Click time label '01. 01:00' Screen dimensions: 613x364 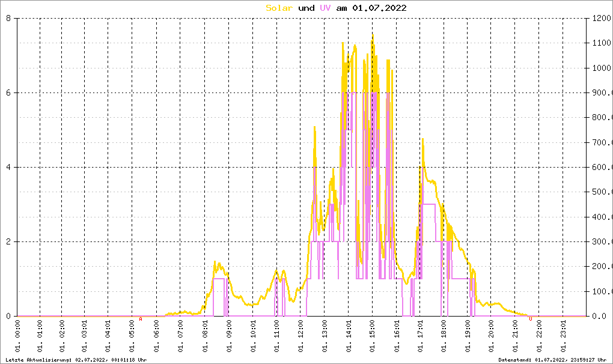tap(40, 336)
